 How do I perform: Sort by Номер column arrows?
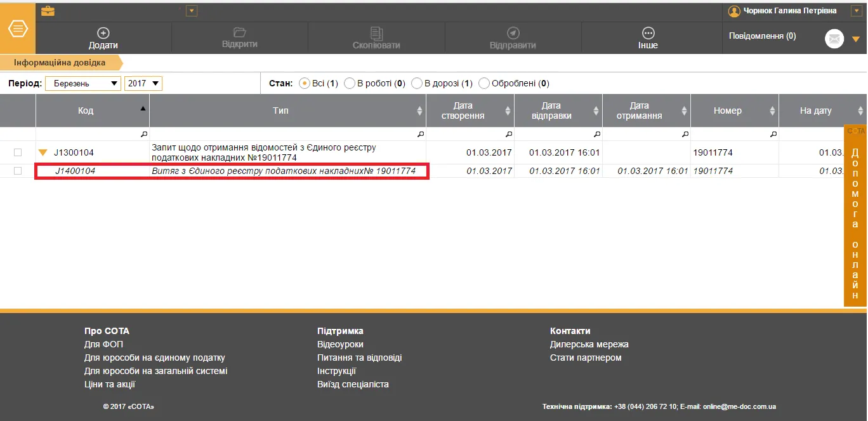pos(772,110)
